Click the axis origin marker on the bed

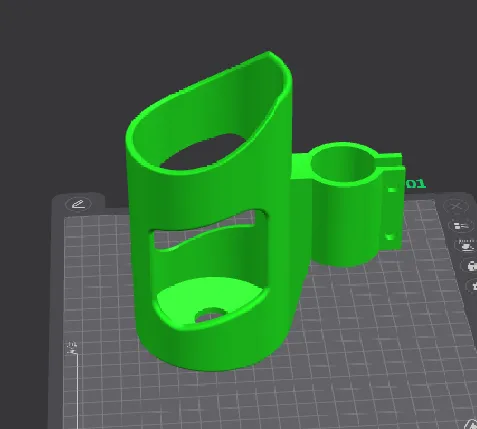(x=72, y=348)
